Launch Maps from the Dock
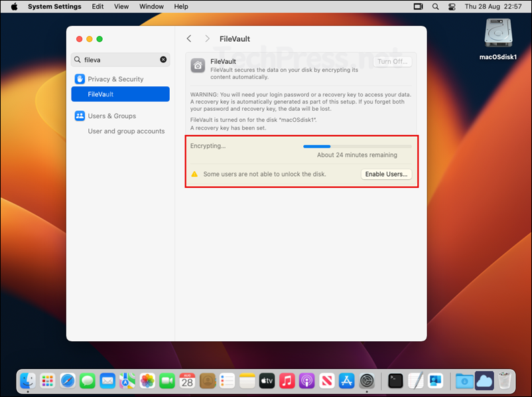 point(127,380)
